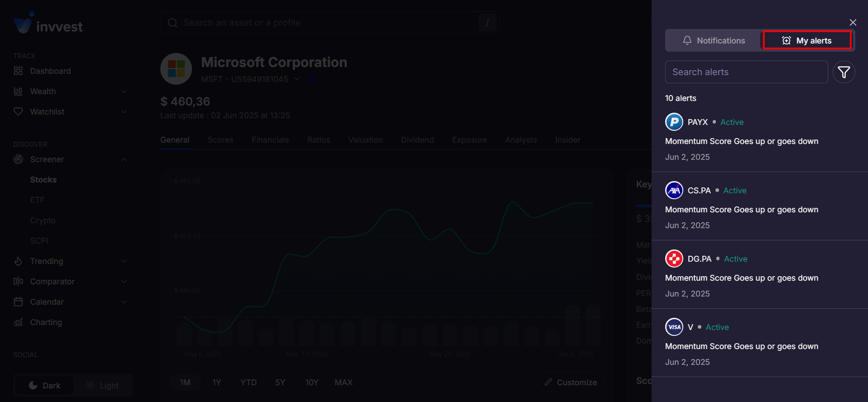Viewport: 868px width, 402px height.
Task: Close the alerts side panel
Action: pyautogui.click(x=853, y=23)
